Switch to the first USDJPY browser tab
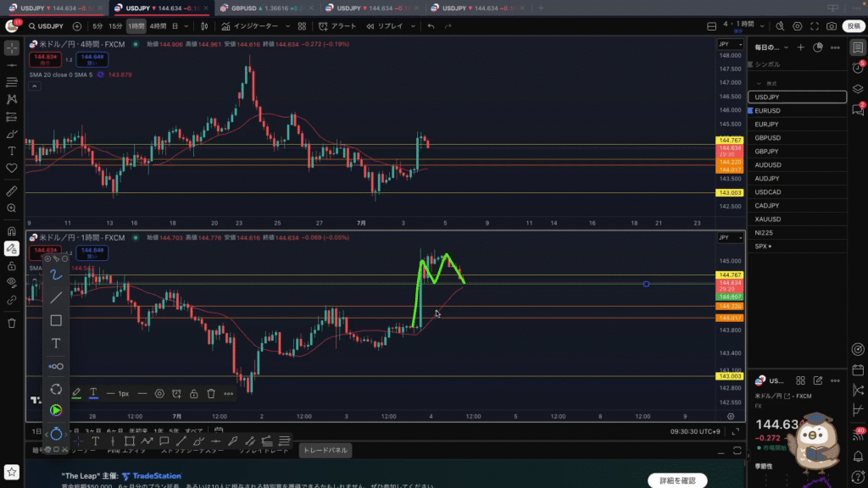 pos(55,8)
